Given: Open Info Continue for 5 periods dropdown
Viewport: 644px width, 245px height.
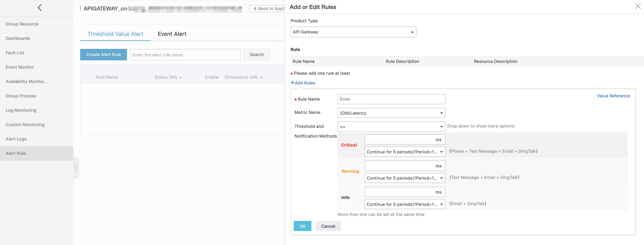Looking at the screenshot, I should coord(405,204).
